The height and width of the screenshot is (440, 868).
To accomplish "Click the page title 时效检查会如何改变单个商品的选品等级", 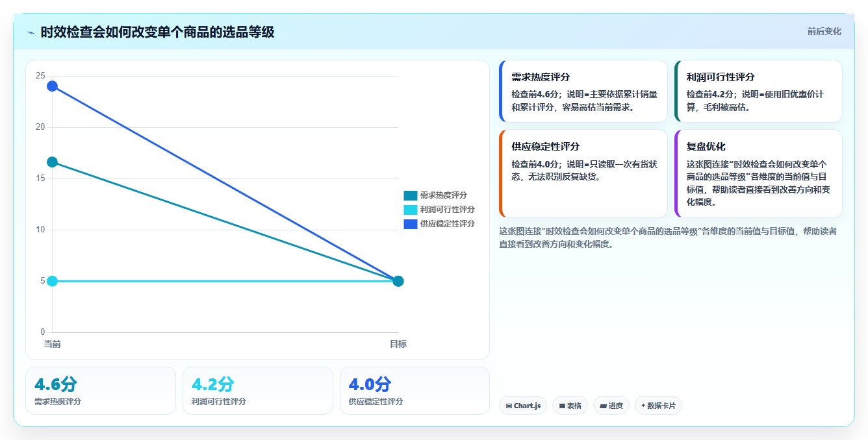I will [157, 32].
